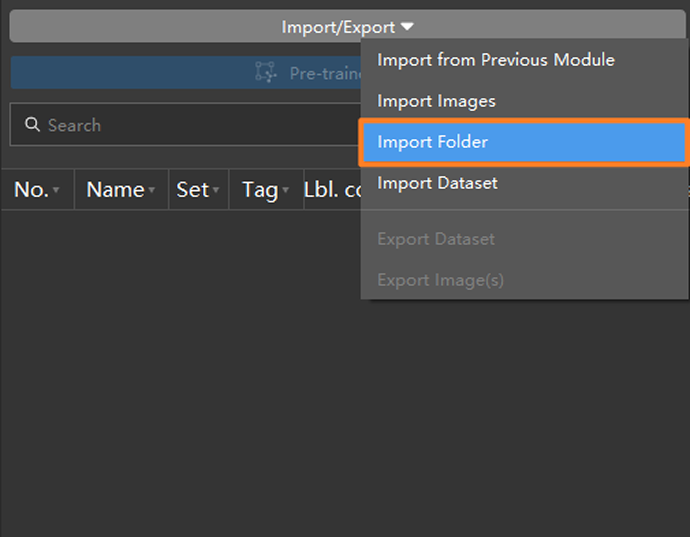Click the Pre-trained labeling button
Screen dimensions: 690x537
[x=185, y=73]
